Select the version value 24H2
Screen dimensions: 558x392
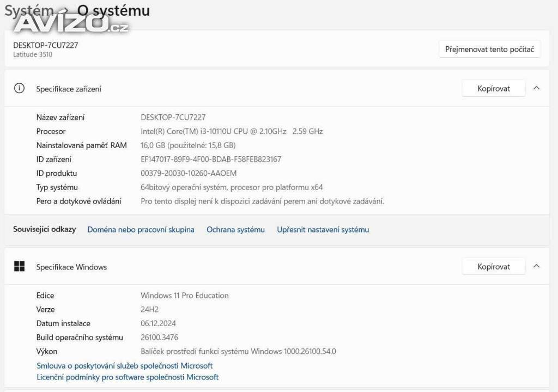(149, 309)
